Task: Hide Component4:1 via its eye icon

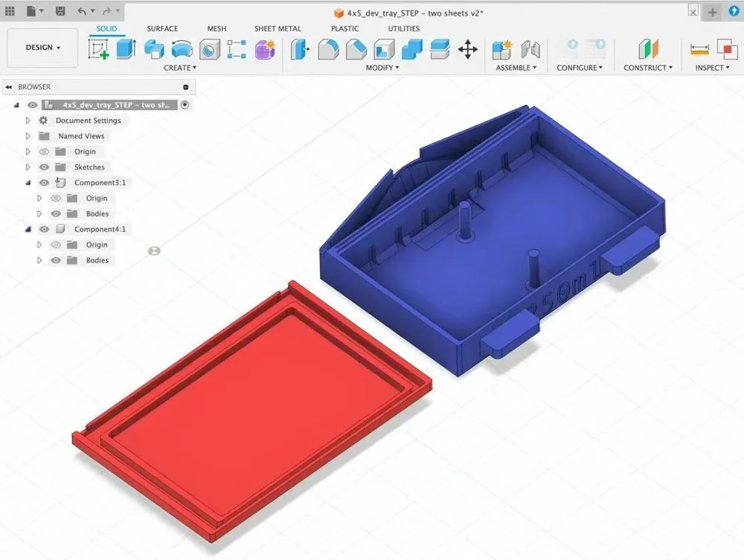Action: [44, 230]
